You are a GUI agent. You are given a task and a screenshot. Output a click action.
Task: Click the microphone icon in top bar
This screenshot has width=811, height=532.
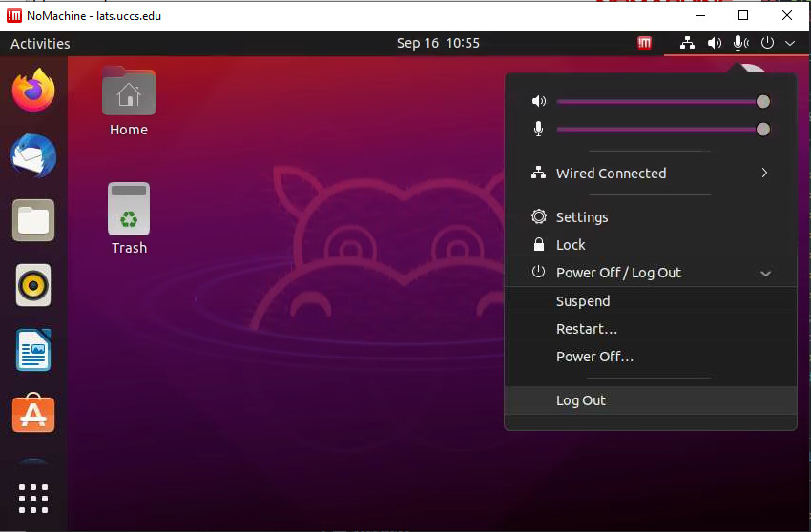[x=741, y=43]
